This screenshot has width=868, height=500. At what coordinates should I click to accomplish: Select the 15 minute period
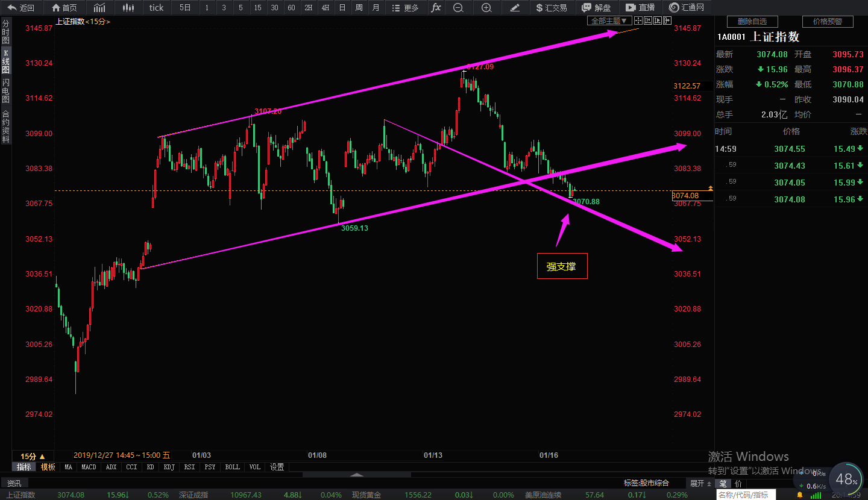coord(257,8)
